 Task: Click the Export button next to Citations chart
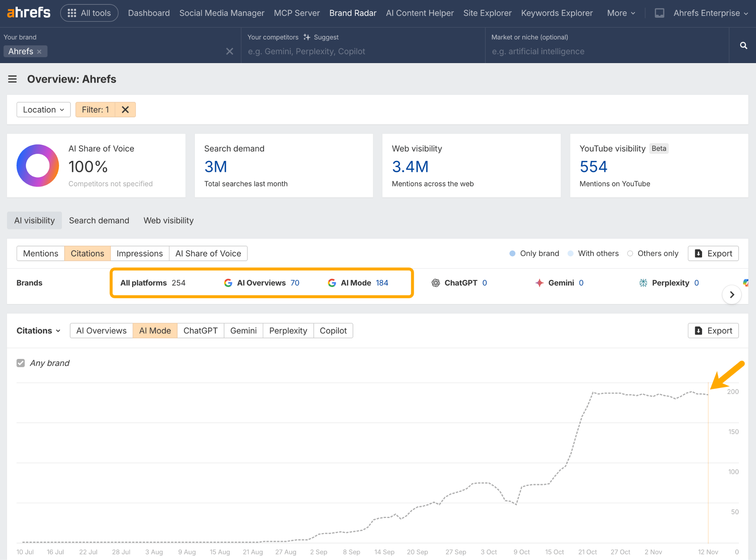[713, 330]
